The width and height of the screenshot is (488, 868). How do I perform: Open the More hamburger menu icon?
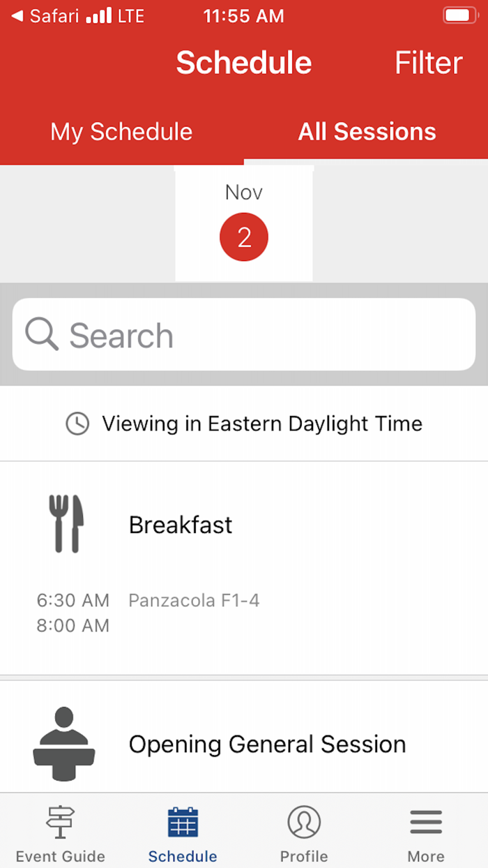(426, 823)
